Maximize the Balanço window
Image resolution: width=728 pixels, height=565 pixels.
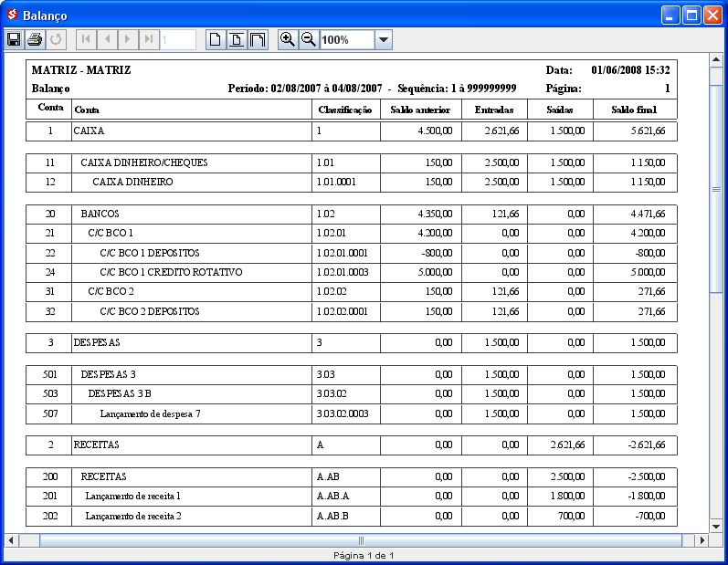click(x=691, y=16)
